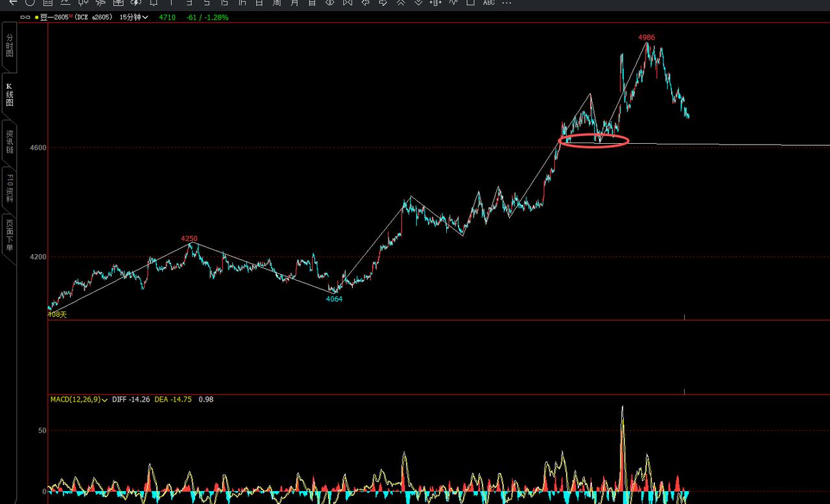830x504 pixels.
Task: Click the double chevron down icon
Action: (418, 3)
